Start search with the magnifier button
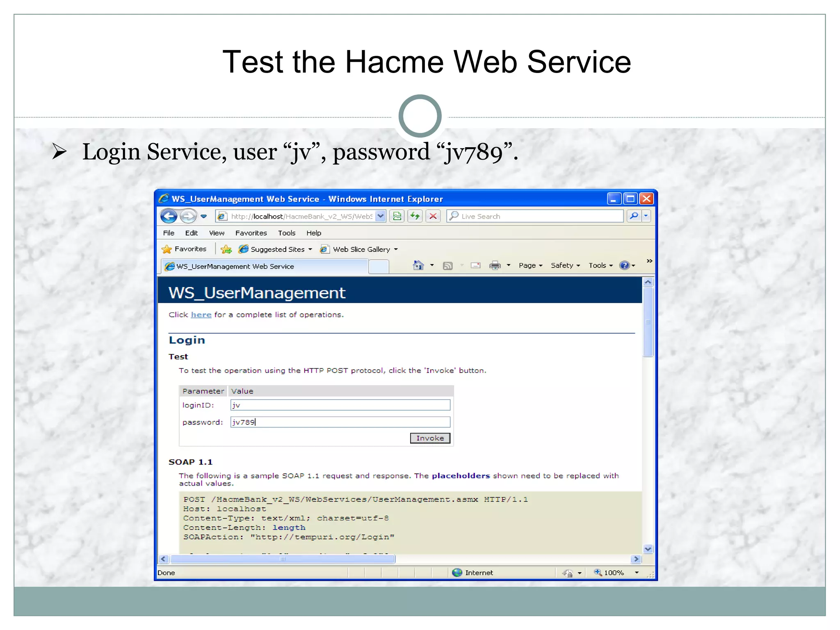840x630 pixels. pyautogui.click(x=634, y=216)
